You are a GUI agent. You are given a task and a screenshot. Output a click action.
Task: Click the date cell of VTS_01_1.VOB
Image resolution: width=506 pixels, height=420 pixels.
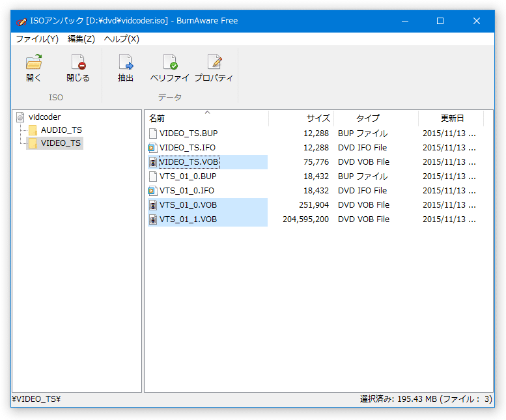pos(449,219)
